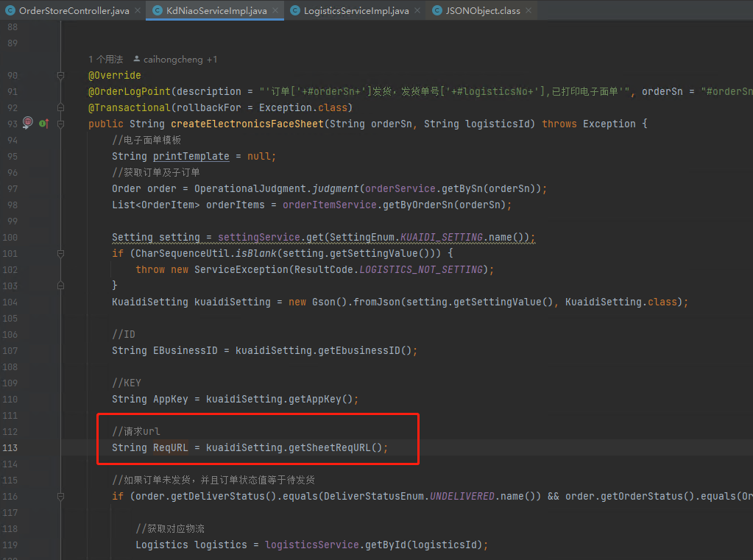
Task: Click OperationalJudgment on line 97
Action: point(250,188)
